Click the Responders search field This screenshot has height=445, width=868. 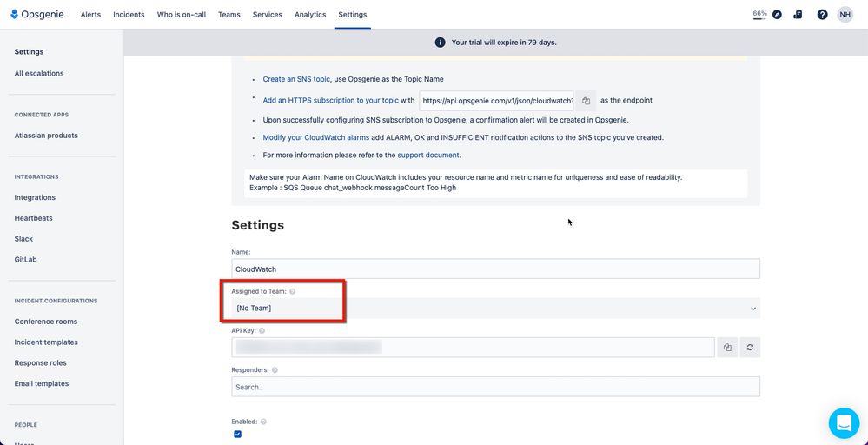[495, 387]
